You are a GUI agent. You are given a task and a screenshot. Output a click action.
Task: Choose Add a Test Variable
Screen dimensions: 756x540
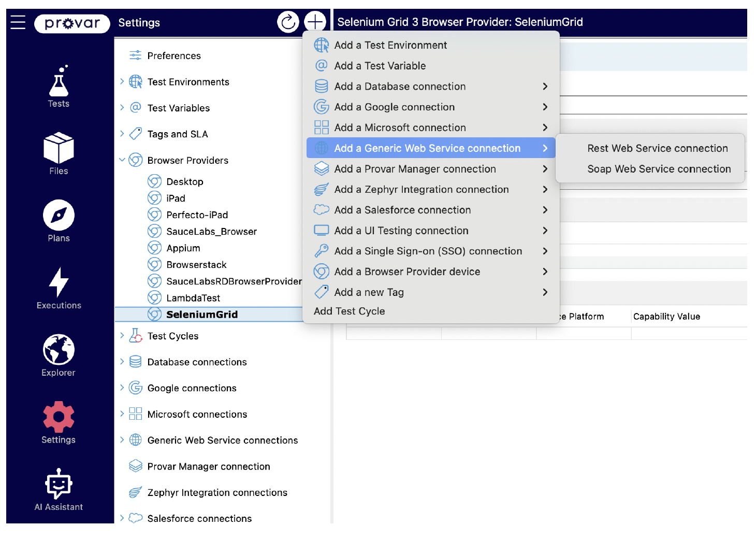[x=431, y=66]
